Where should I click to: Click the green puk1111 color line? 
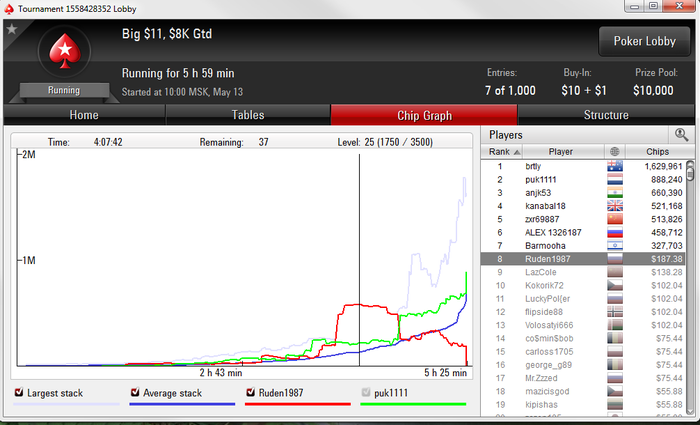click(x=413, y=404)
